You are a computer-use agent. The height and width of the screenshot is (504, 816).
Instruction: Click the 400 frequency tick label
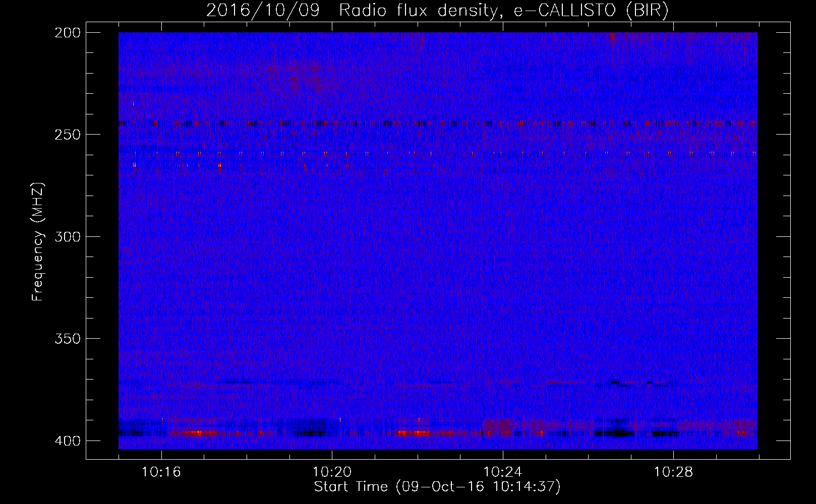67,441
